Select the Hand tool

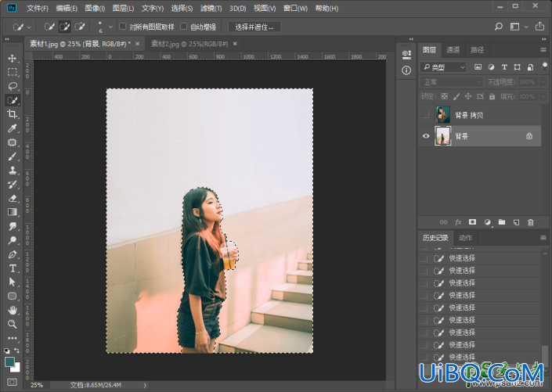point(13,310)
